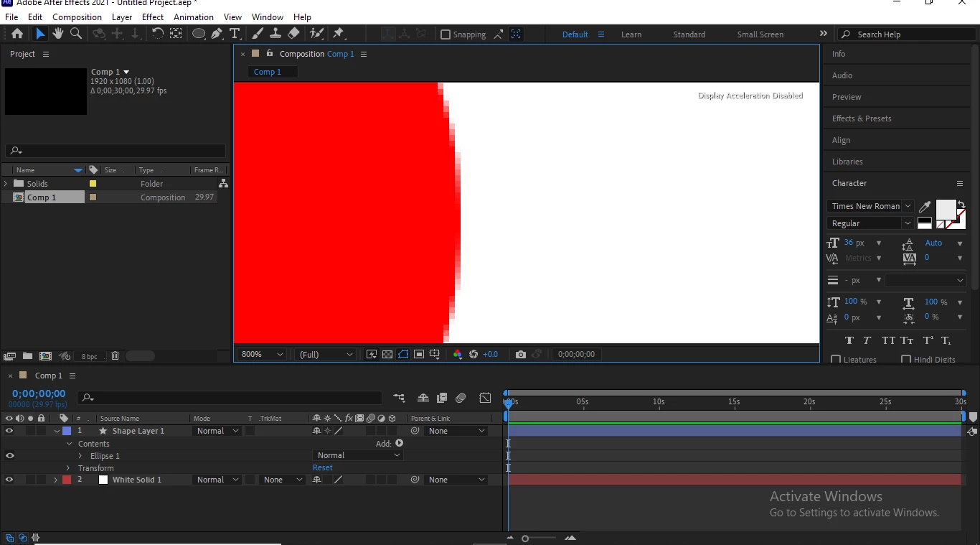Screen dimensions: 980x545
Task: Collapse Shape Layer 1 properties
Action: pyautogui.click(x=57, y=431)
